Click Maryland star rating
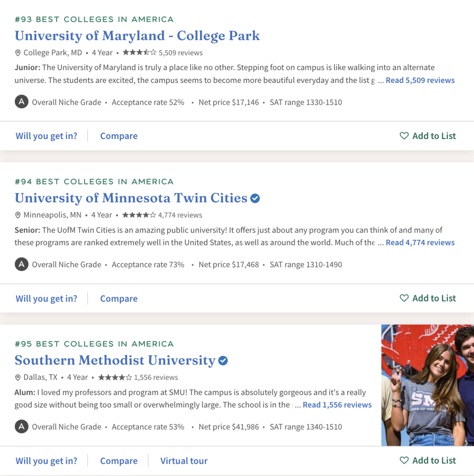The width and height of the screenshot is (474, 476). tap(139, 53)
